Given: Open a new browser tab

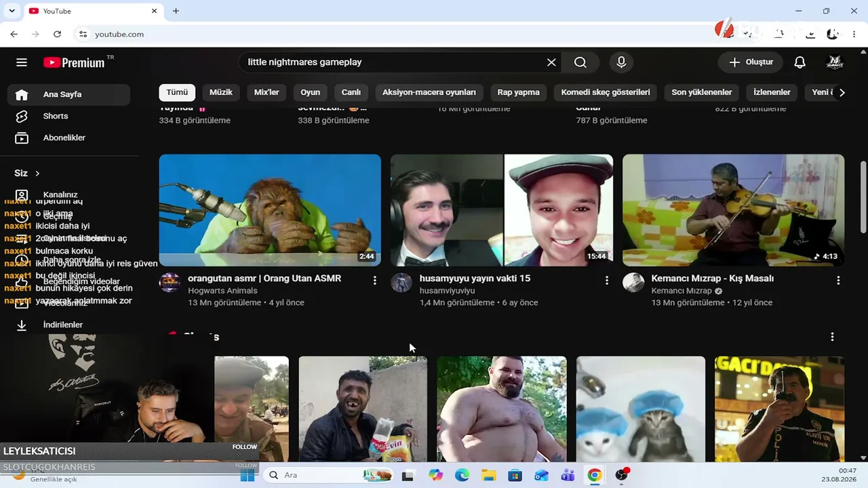Looking at the screenshot, I should [x=176, y=11].
